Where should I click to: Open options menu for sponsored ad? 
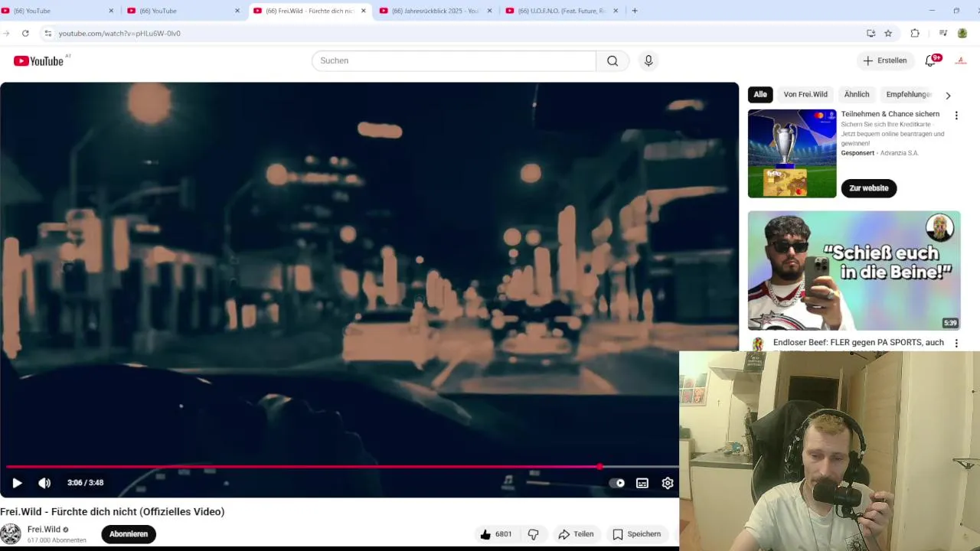(955, 116)
